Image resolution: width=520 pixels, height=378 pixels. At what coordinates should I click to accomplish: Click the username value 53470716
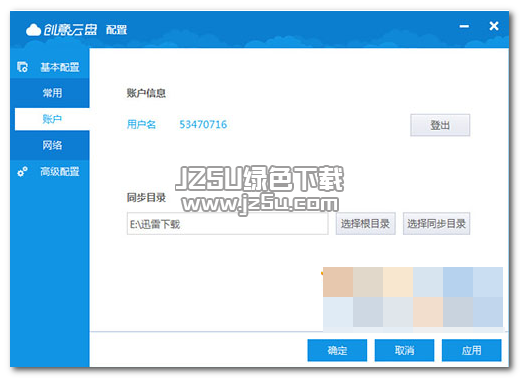pos(203,124)
